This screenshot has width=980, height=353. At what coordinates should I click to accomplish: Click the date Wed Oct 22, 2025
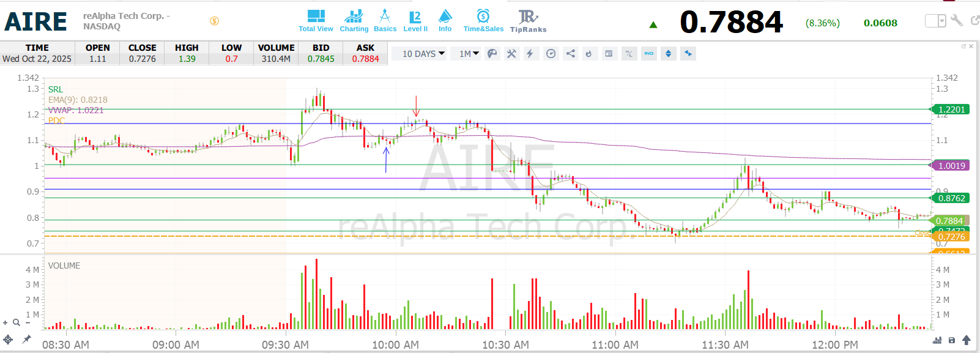point(37,59)
